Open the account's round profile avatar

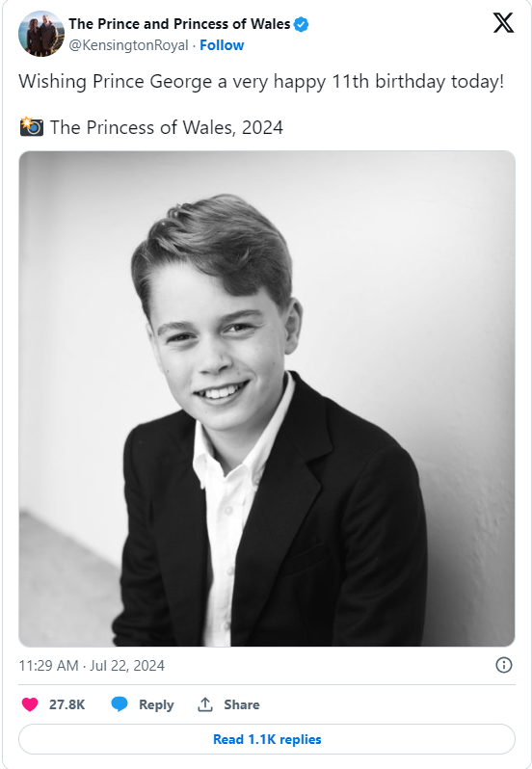pyautogui.click(x=41, y=34)
